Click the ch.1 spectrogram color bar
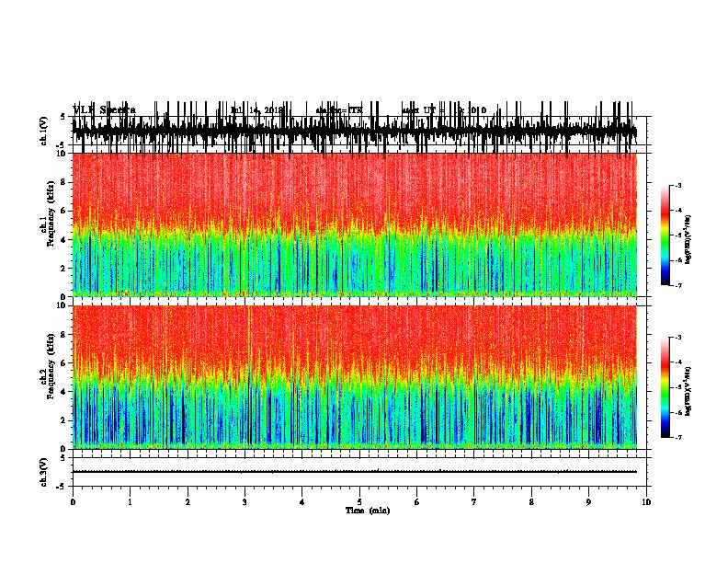 [x=665, y=236]
